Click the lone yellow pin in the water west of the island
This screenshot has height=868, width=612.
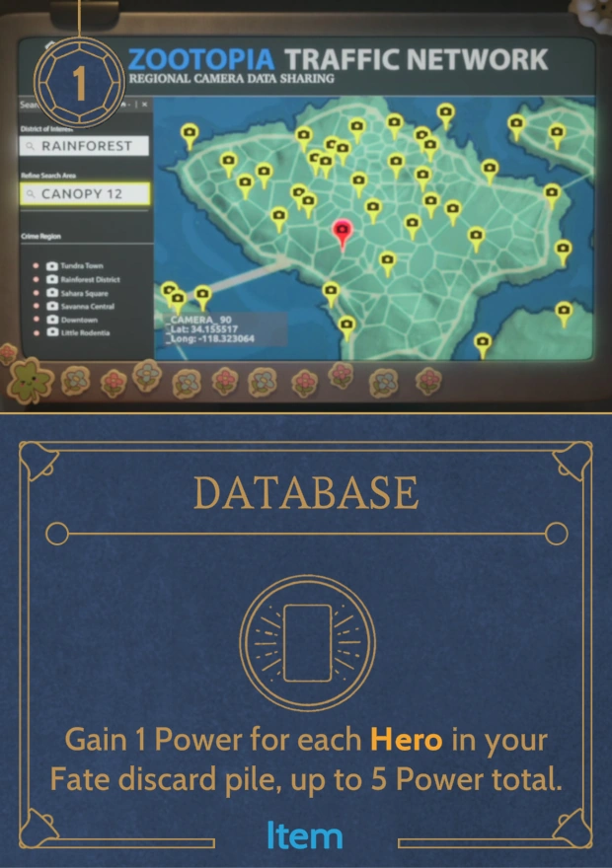pyautogui.click(x=190, y=136)
